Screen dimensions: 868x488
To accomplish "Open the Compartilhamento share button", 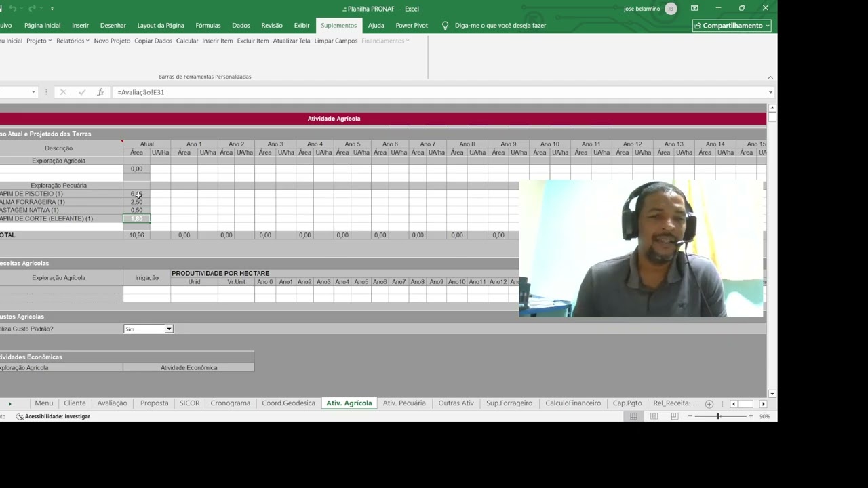I will 732,26.
